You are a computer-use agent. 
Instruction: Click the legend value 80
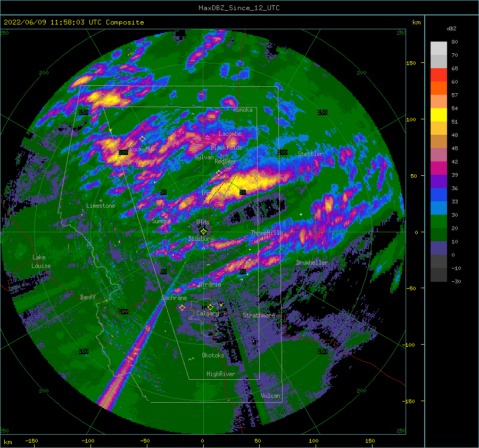click(x=455, y=42)
